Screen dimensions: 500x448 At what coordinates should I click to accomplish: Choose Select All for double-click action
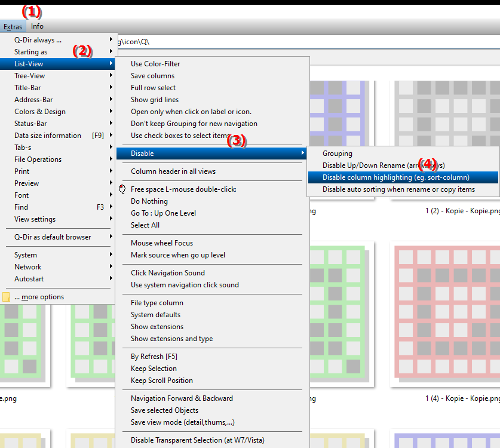click(213, 225)
